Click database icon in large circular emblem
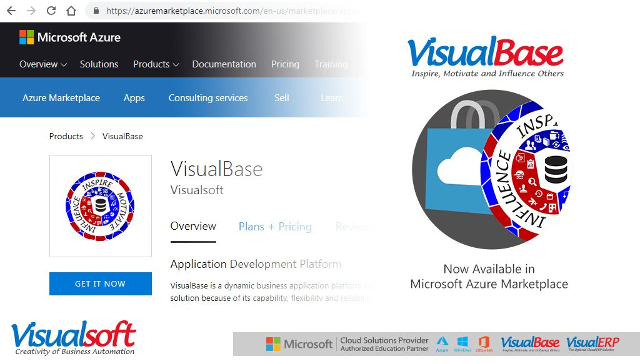 [x=556, y=170]
